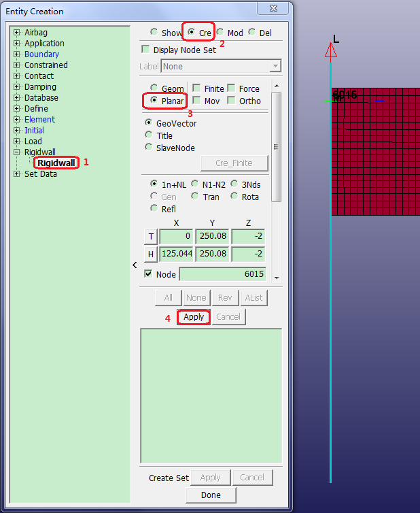Edit the T row X field
This screenshot has height=513, width=420.
(x=176, y=236)
